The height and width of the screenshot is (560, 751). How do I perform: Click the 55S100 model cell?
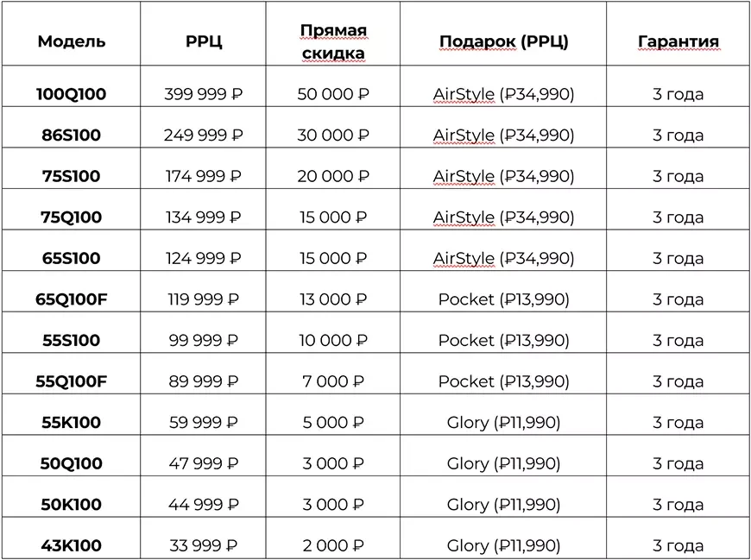coord(72,341)
